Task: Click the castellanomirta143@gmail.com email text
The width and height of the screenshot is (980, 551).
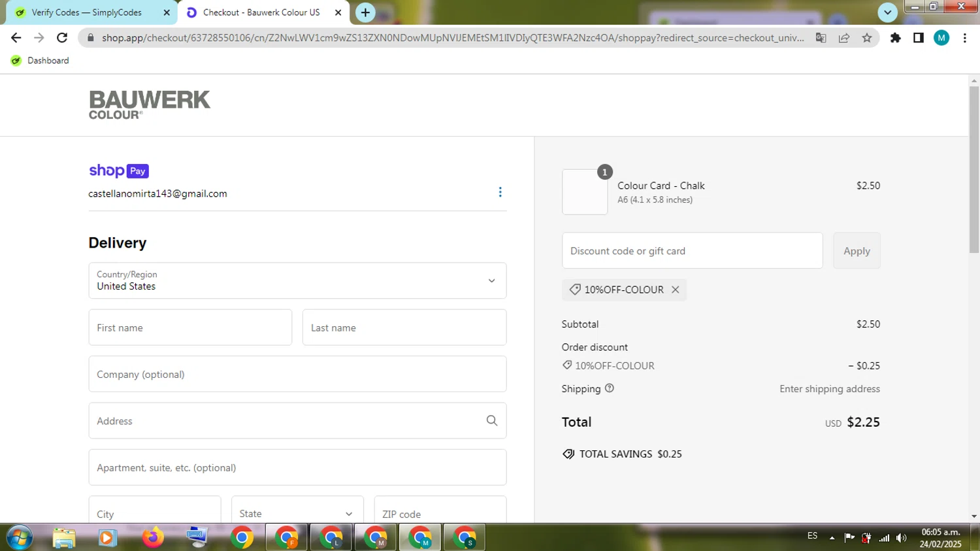Action: tap(158, 193)
